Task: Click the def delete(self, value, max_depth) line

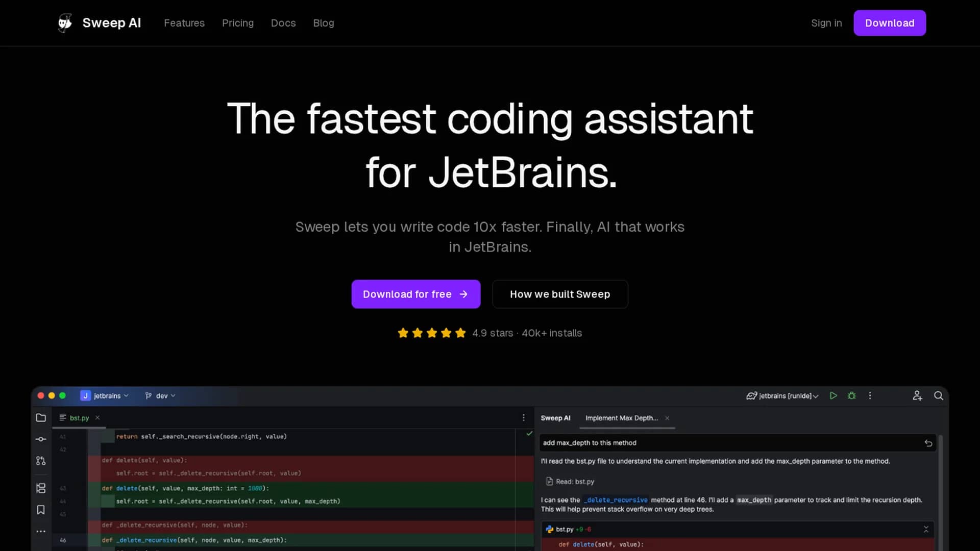Action: pos(185,488)
